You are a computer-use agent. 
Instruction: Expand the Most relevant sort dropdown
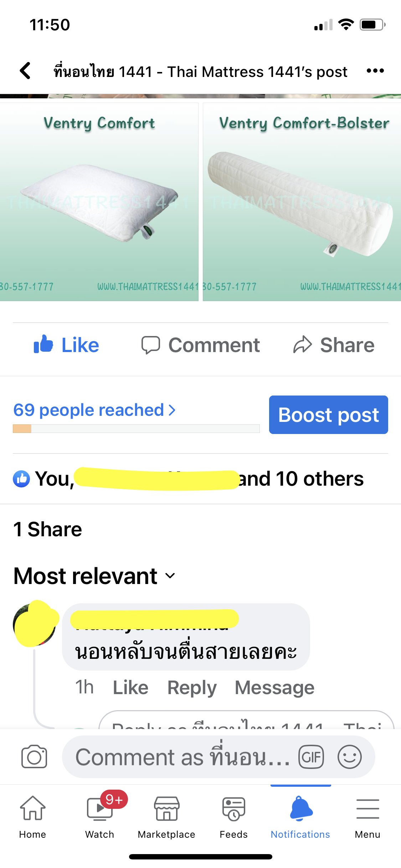pos(95,576)
